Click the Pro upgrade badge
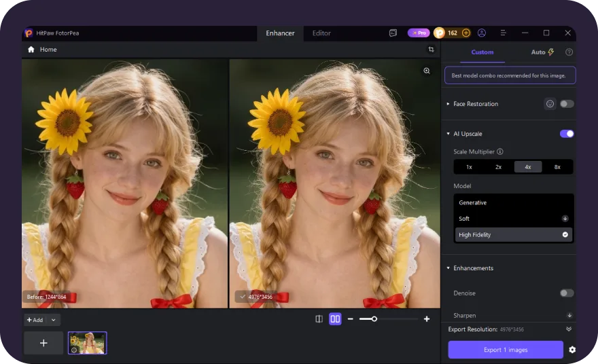Image resolution: width=598 pixels, height=364 pixels. (419, 33)
